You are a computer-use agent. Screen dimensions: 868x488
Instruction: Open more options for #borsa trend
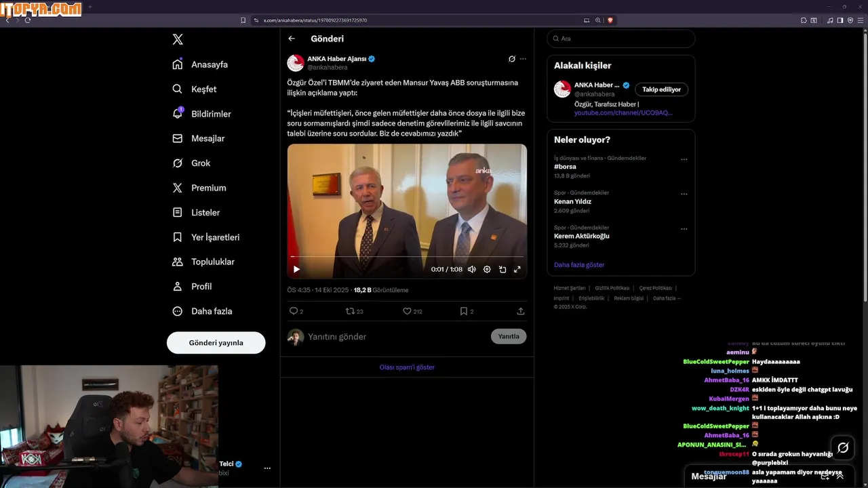coord(684,160)
